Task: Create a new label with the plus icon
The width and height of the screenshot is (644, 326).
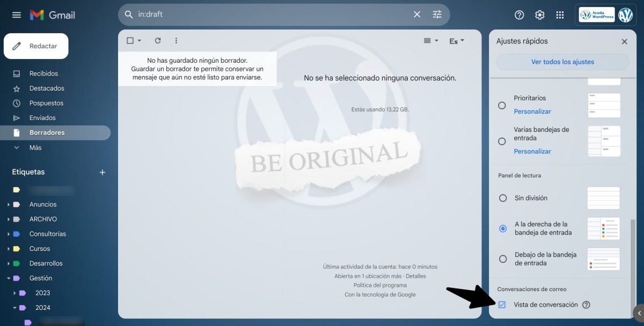Action: pos(102,172)
